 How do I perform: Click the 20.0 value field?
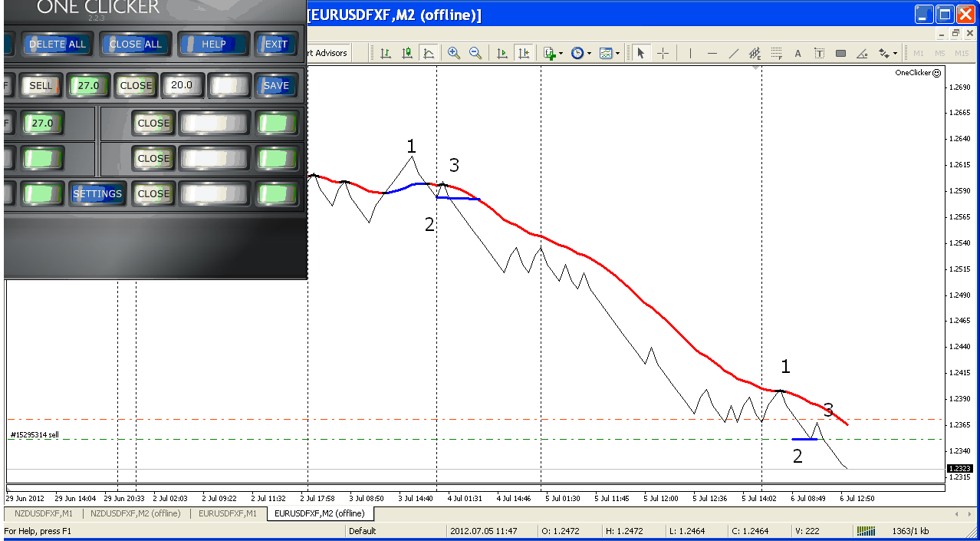click(x=182, y=85)
